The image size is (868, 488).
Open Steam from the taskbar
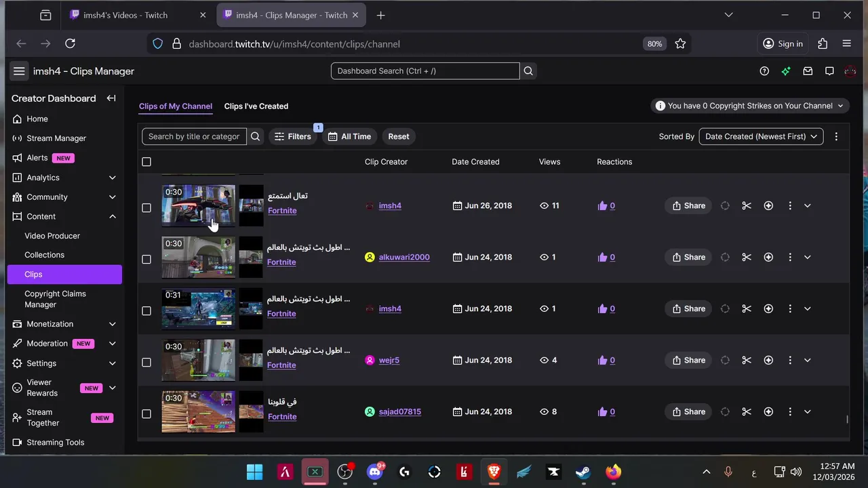(x=583, y=472)
